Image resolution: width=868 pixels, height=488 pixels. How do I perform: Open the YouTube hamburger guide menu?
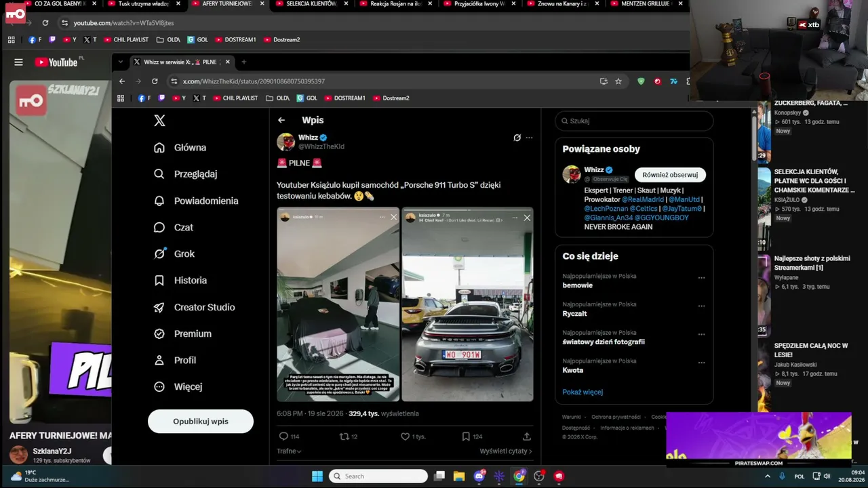coord(18,62)
